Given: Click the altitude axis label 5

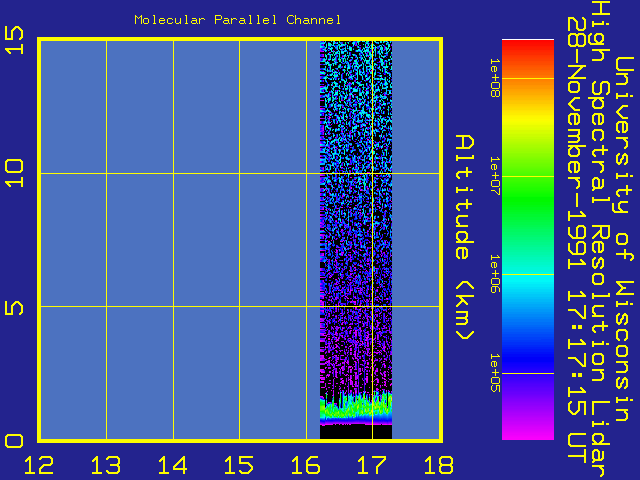Looking at the screenshot, I should (15, 308).
